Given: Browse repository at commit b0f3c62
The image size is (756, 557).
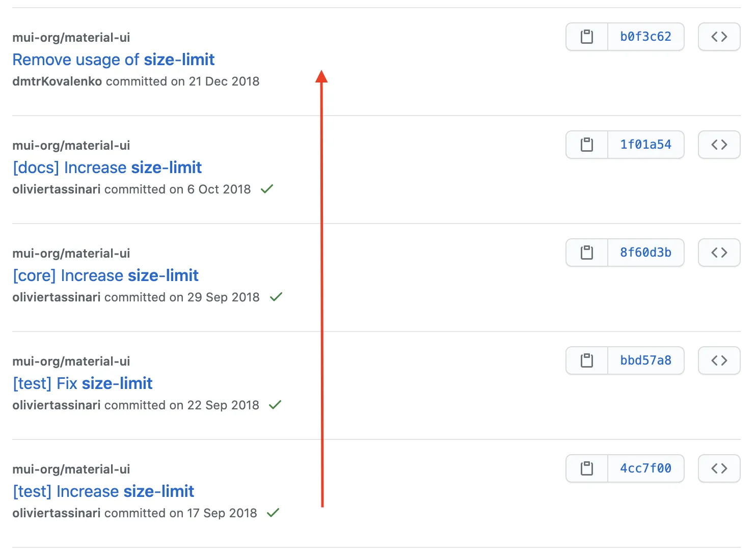Looking at the screenshot, I should [x=719, y=37].
